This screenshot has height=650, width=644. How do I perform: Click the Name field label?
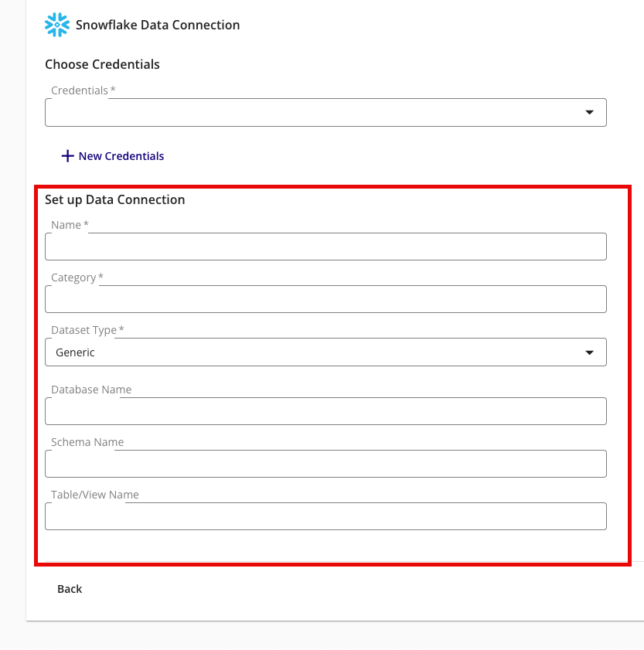click(66, 225)
